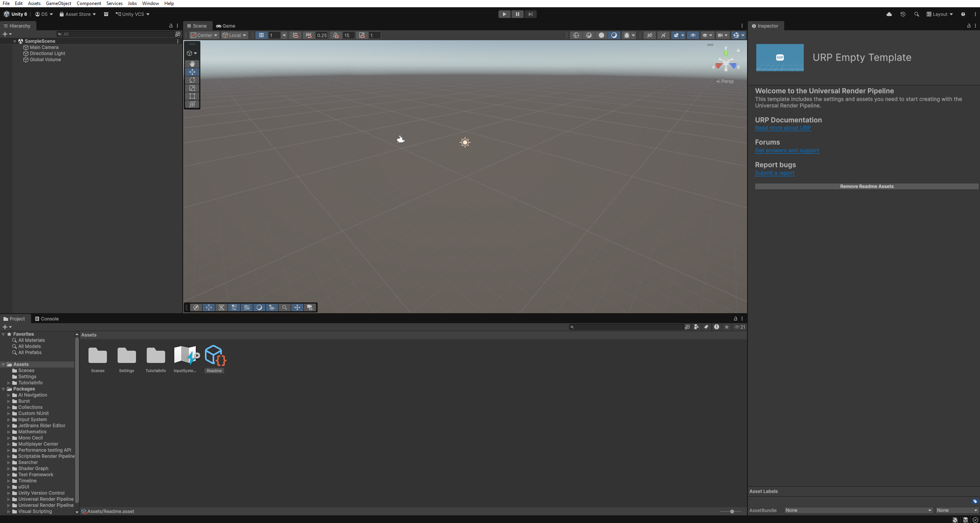Toggle the scene visibility eye icon
The height and width of the screenshot is (523, 980).
tap(693, 35)
